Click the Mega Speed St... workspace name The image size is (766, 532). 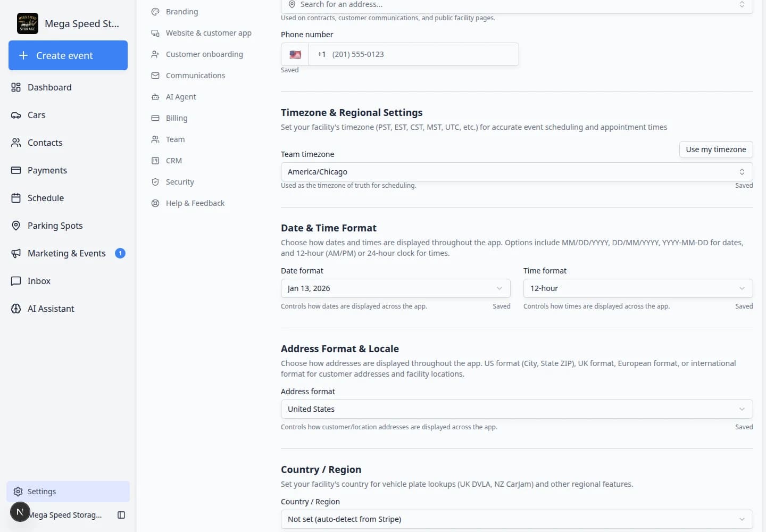pos(82,23)
